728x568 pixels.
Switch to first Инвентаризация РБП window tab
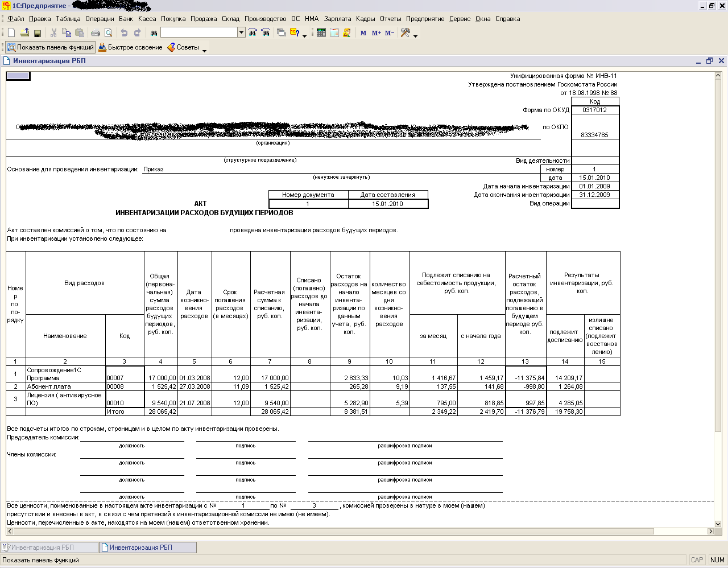coord(49,548)
